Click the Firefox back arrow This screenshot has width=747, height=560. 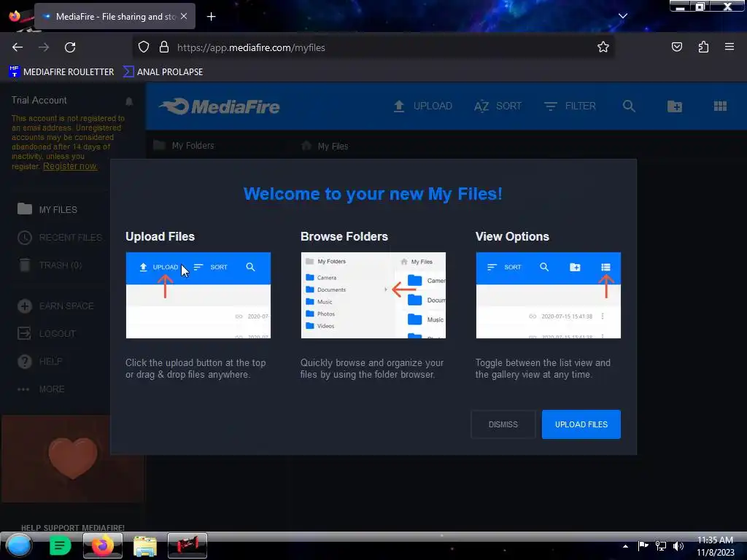[x=18, y=47]
